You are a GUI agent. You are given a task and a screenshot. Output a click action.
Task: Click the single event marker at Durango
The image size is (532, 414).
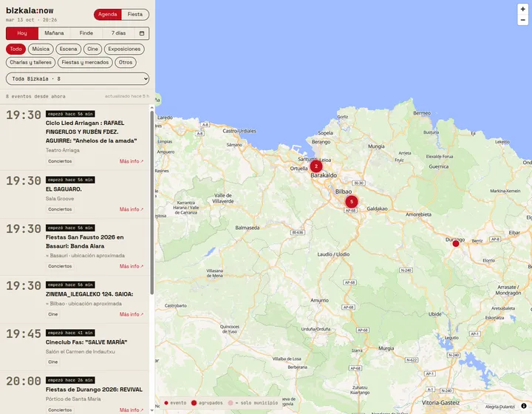456,243
